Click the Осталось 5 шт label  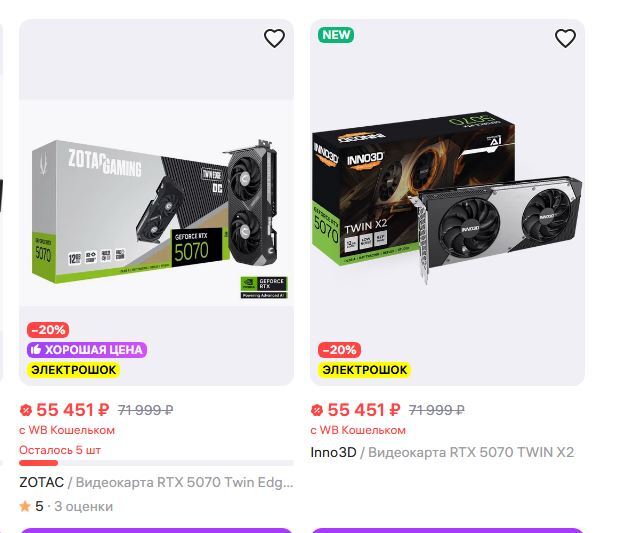60,450
